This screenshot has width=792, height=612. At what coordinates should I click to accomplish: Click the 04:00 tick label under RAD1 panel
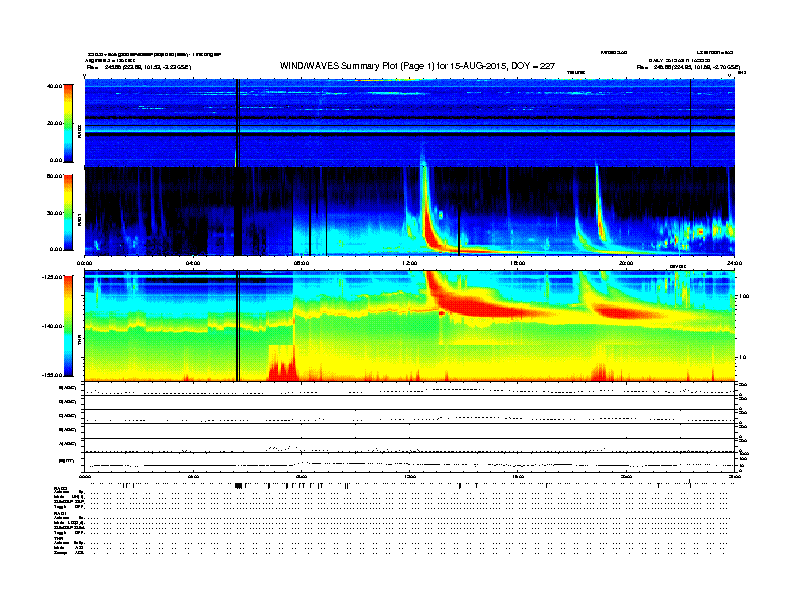click(x=193, y=263)
